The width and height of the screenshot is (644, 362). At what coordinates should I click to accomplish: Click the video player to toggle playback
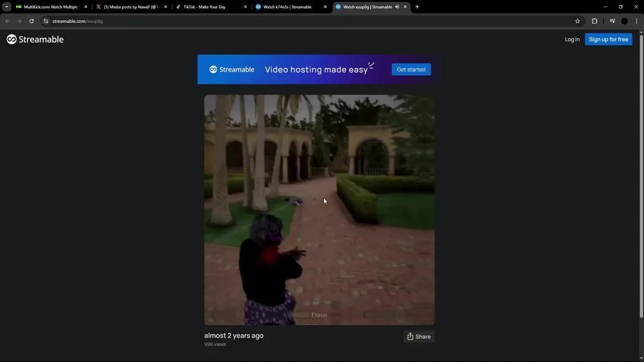[319, 210]
